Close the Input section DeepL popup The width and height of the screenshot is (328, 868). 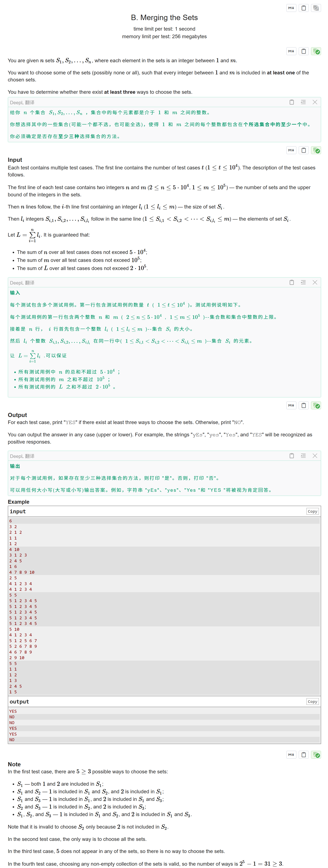point(315,282)
